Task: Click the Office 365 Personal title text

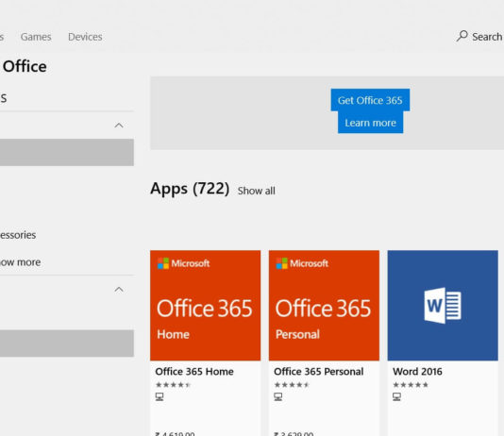Action: pos(318,372)
